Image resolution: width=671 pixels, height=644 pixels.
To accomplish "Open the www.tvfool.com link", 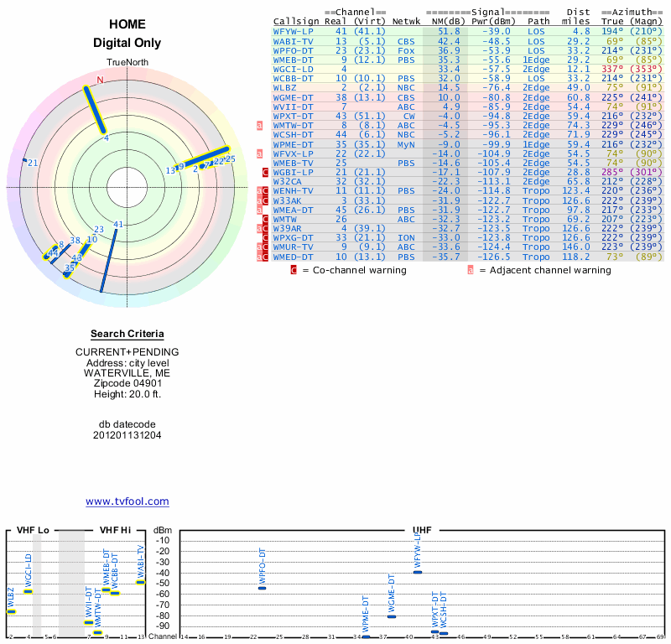I will point(127,501).
